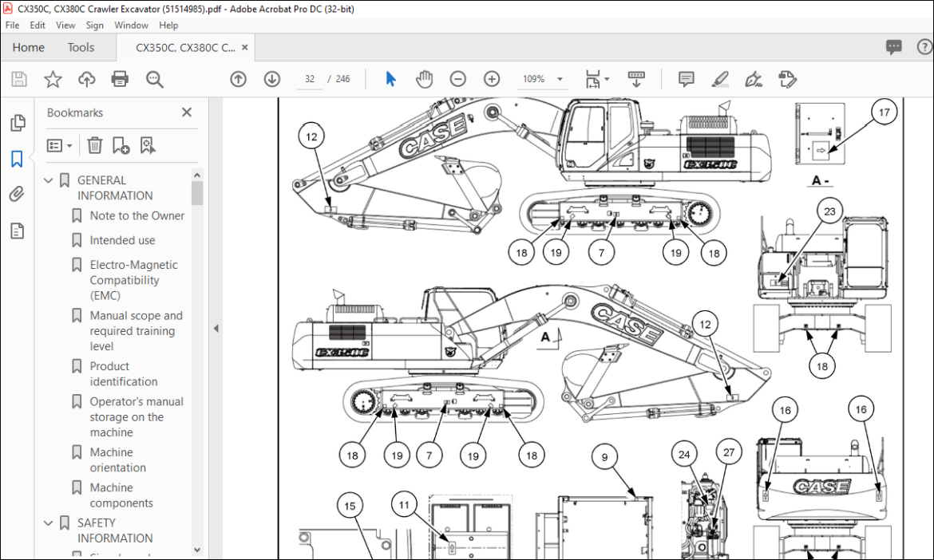This screenshot has width=934, height=560.
Task: Open the Product identification bookmark
Action: click(123, 373)
